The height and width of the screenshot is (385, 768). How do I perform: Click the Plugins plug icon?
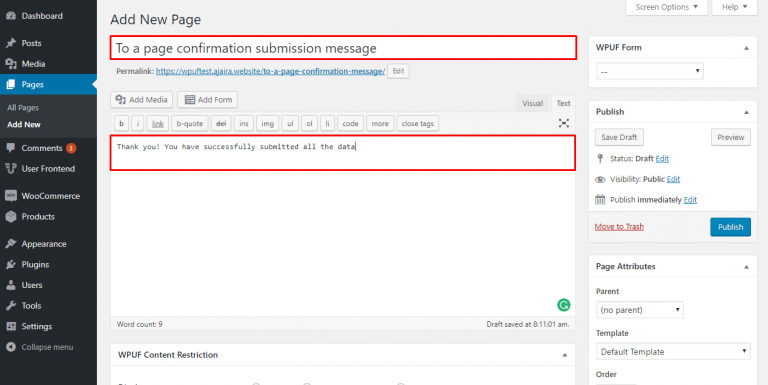11,265
